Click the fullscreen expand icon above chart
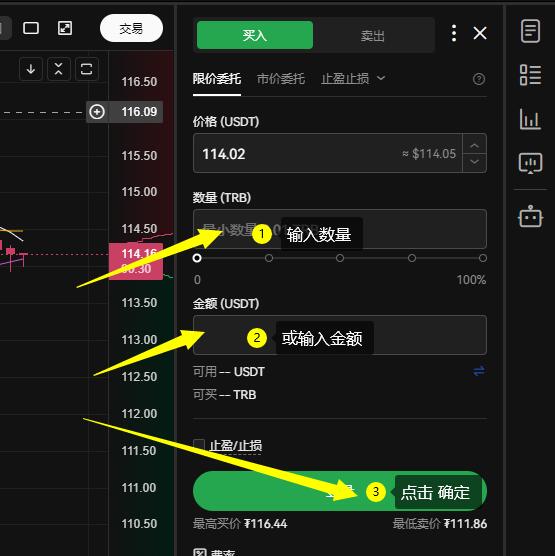Screen dimensions: 555x556 point(65,28)
